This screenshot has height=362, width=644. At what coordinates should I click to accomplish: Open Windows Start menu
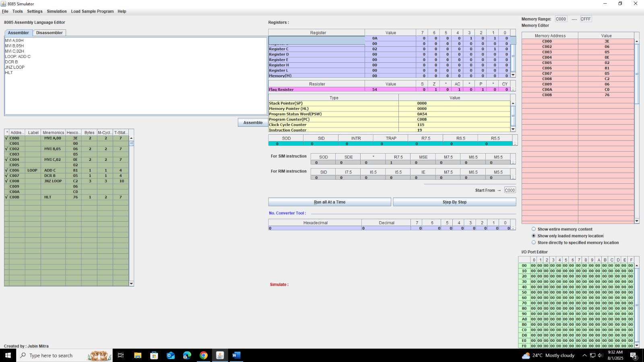(8, 355)
